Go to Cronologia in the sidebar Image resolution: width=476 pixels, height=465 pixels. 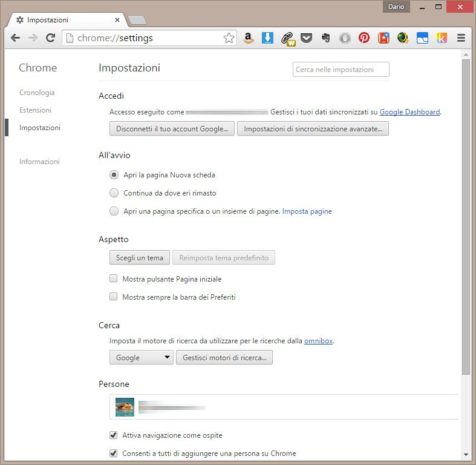coord(37,93)
